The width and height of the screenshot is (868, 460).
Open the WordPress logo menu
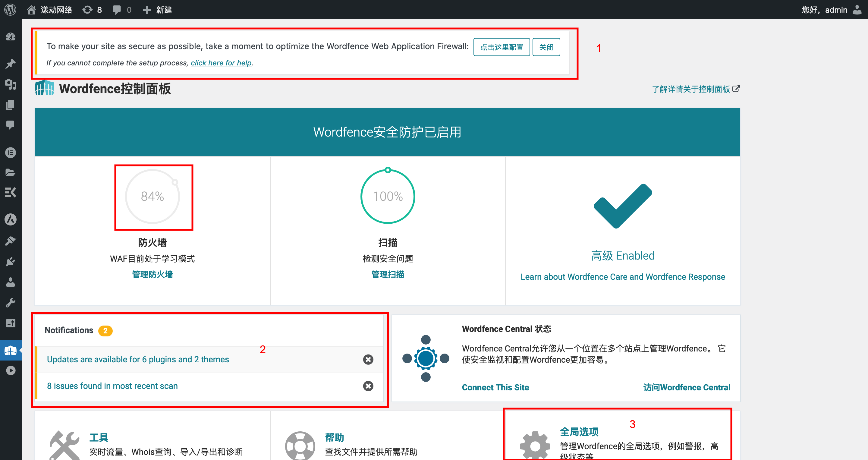tap(10, 9)
